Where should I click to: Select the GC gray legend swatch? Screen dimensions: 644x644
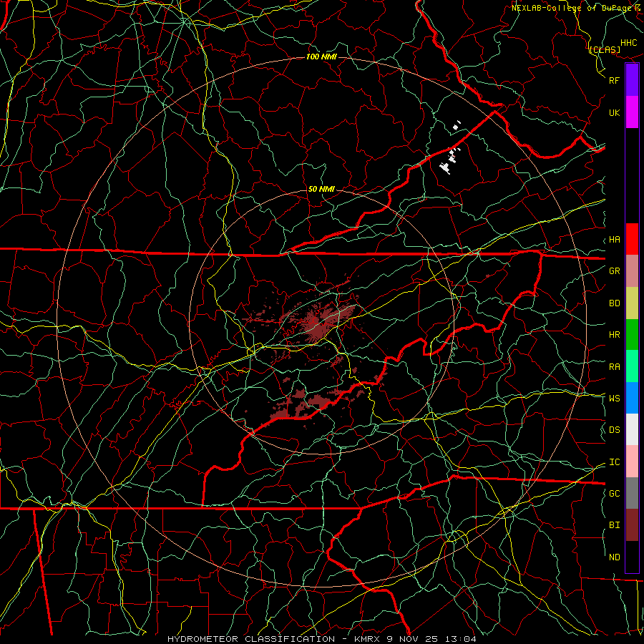pyautogui.click(x=632, y=493)
